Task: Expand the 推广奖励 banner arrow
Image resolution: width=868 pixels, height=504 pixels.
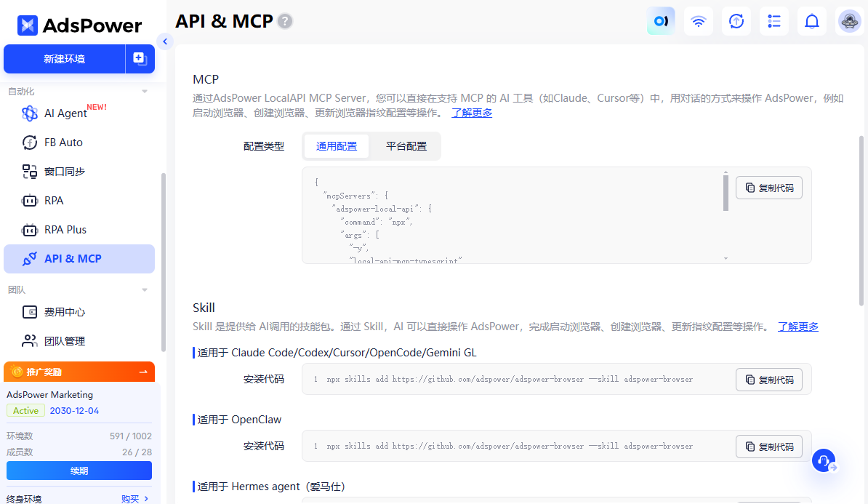Action: click(143, 372)
